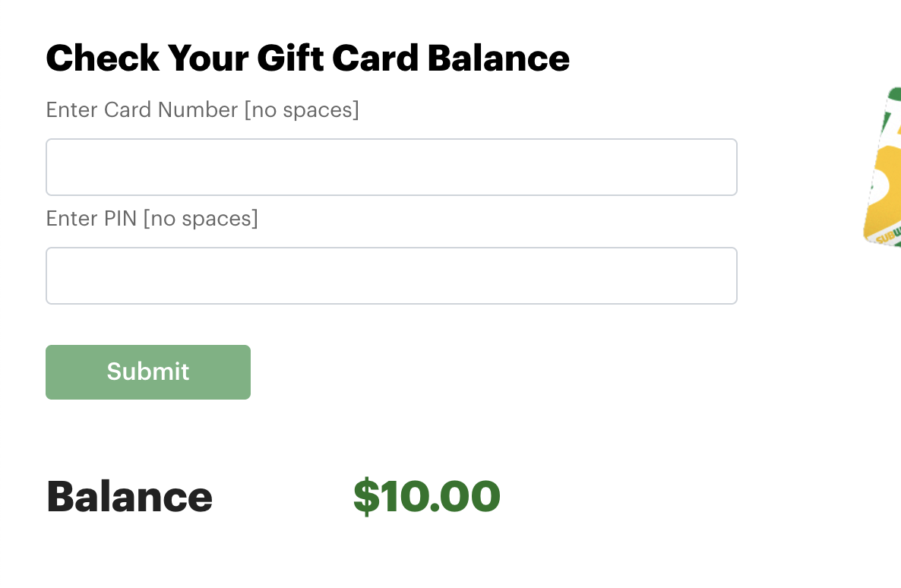This screenshot has width=901, height=588.
Task: Focus the Enter PIN input field
Action: [391, 276]
